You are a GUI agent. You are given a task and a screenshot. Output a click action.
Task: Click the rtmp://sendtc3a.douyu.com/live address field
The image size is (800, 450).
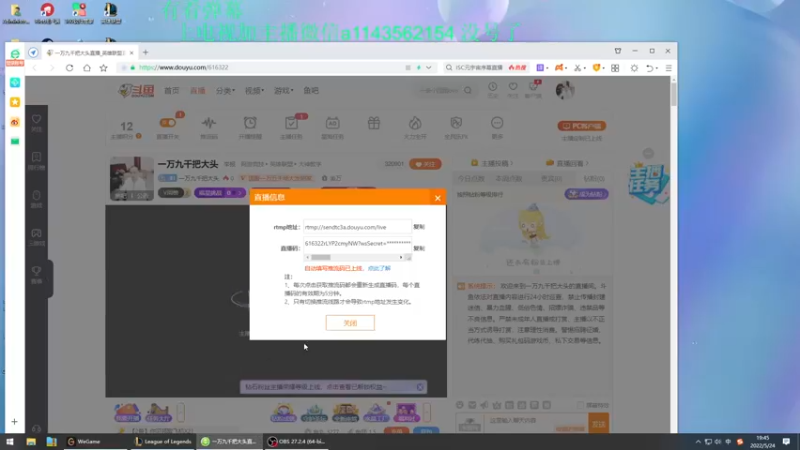click(x=357, y=227)
